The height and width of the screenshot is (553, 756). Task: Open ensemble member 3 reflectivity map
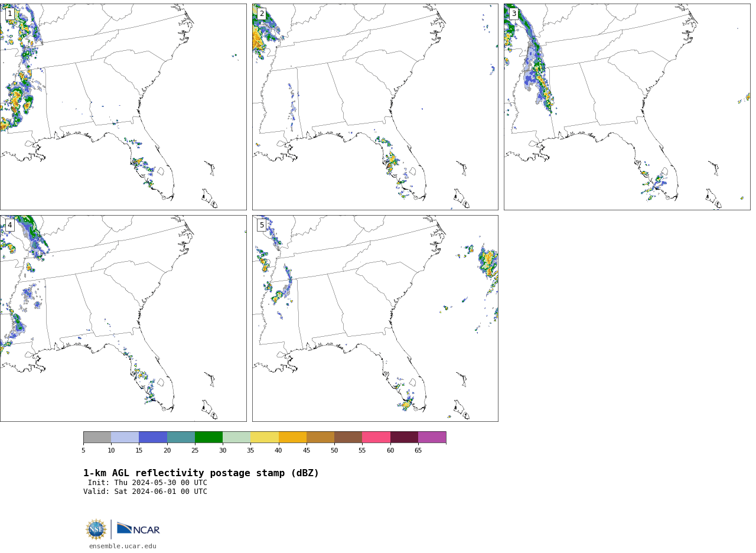tap(627, 107)
